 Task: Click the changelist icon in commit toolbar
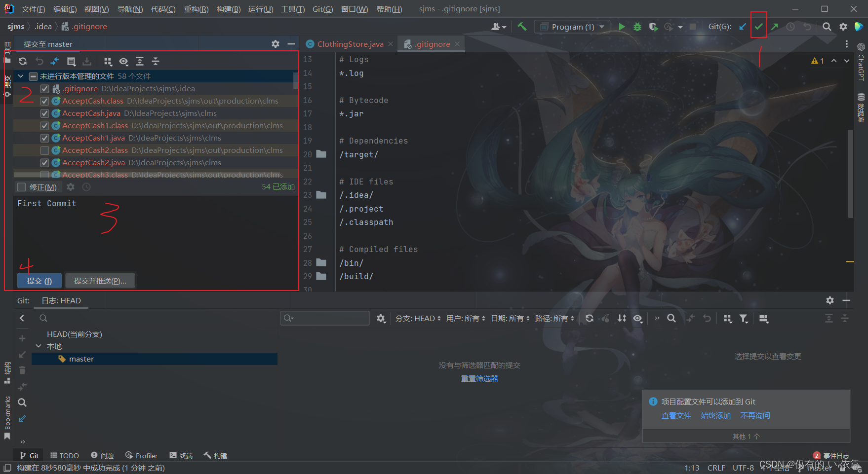(x=71, y=61)
